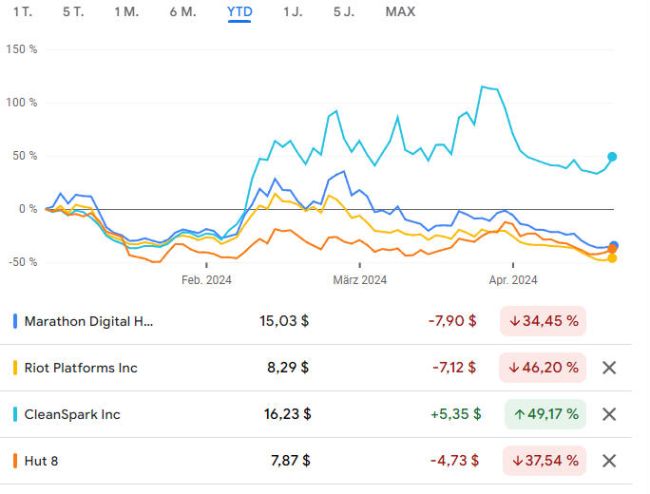The image size is (650, 494).
Task: Click the Feb. 2024 axis label
Action: 206,280
